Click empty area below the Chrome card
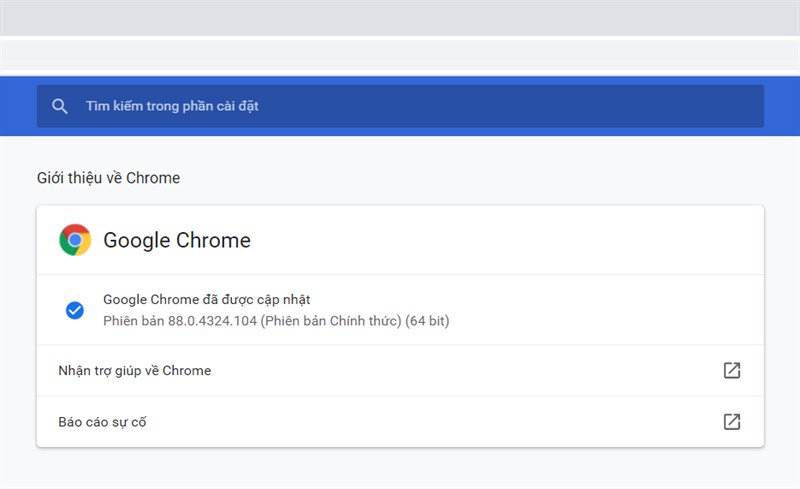 point(400,469)
